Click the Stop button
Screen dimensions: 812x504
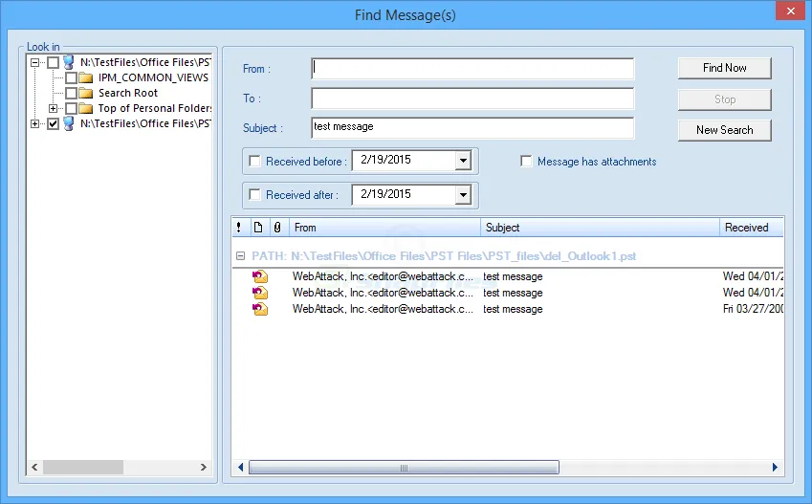(724, 99)
